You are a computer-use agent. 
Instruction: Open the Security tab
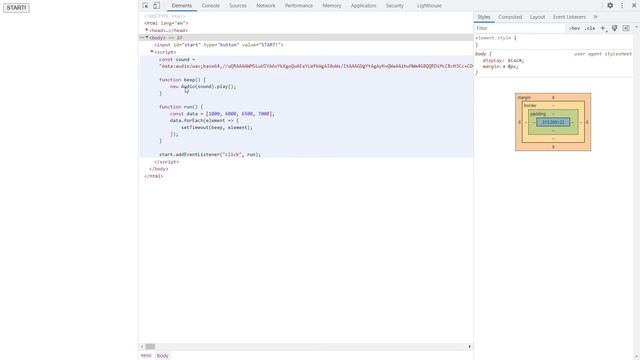pyautogui.click(x=395, y=6)
